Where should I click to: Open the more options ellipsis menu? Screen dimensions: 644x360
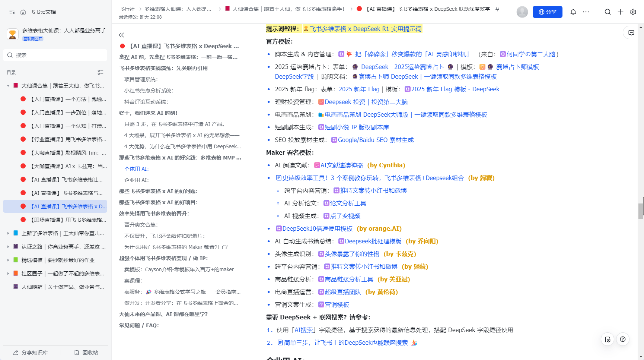click(x=586, y=12)
